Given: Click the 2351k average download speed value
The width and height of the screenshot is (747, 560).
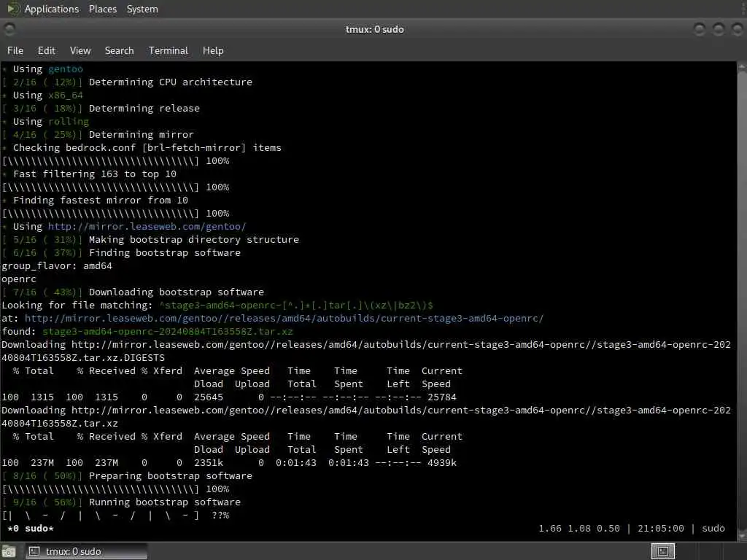Looking at the screenshot, I should 208,463.
